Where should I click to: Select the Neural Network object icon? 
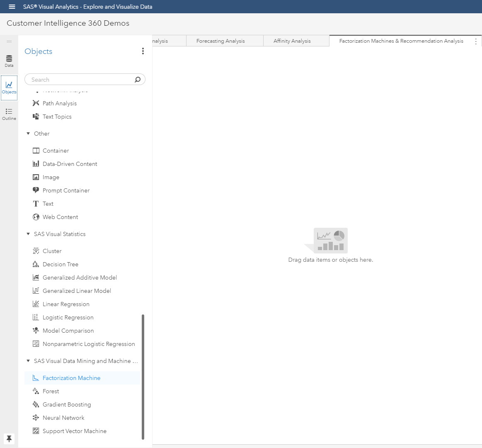pyautogui.click(x=36, y=418)
